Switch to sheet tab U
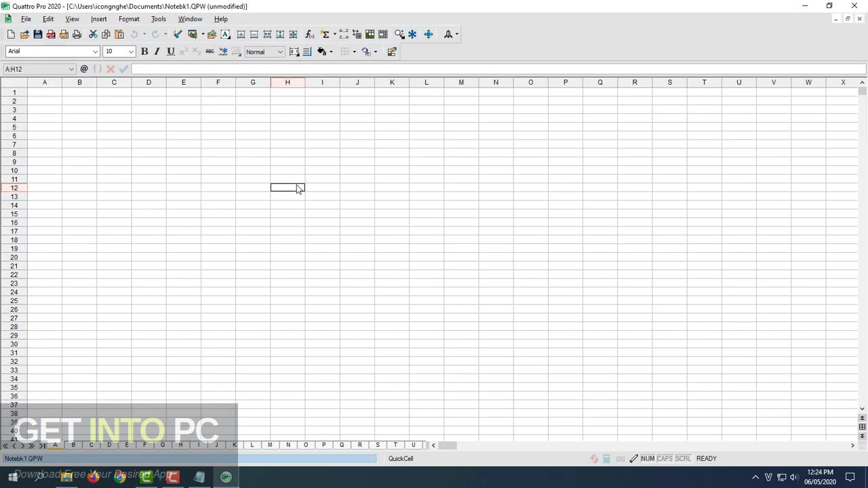868x488 pixels. (x=413, y=445)
